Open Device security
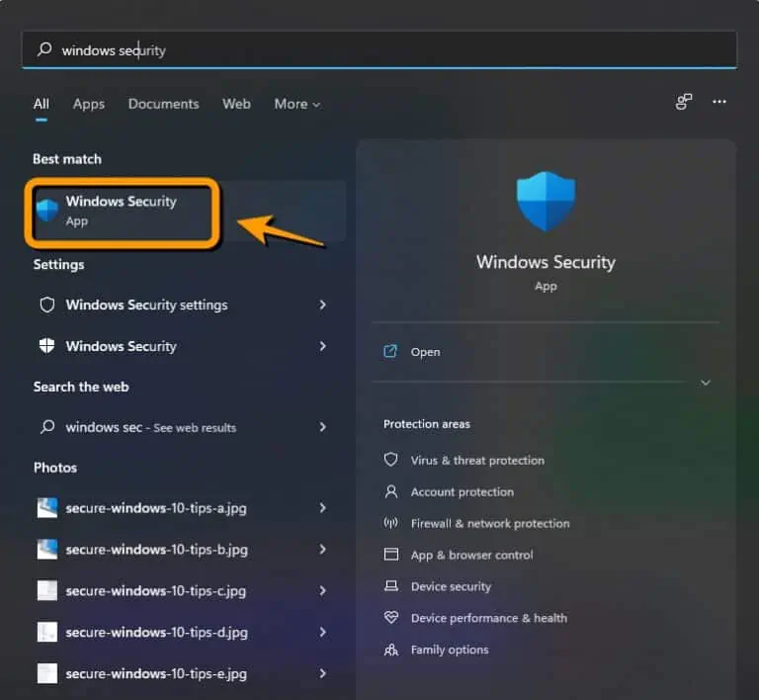 coord(451,586)
